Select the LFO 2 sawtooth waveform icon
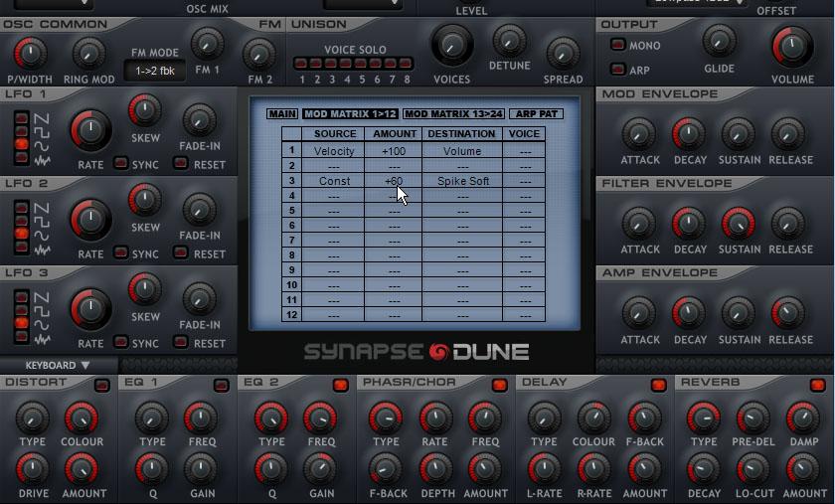The image size is (835, 504). click(42, 208)
